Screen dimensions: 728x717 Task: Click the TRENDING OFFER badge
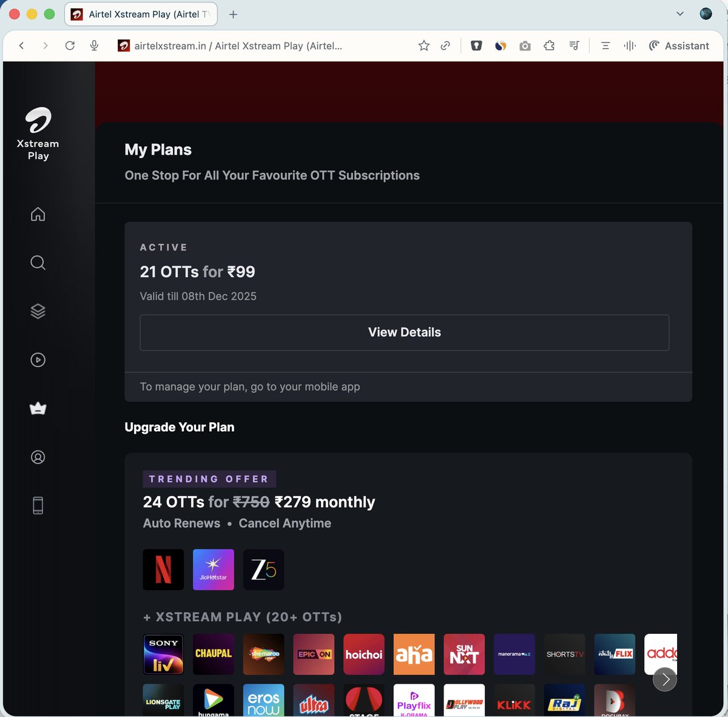[209, 479]
